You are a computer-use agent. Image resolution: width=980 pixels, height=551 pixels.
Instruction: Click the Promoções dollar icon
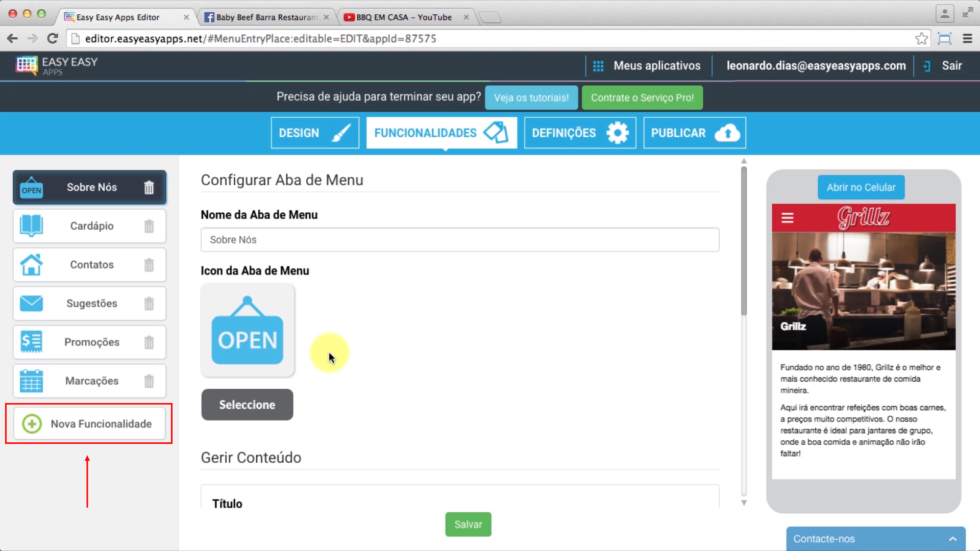tap(30, 342)
